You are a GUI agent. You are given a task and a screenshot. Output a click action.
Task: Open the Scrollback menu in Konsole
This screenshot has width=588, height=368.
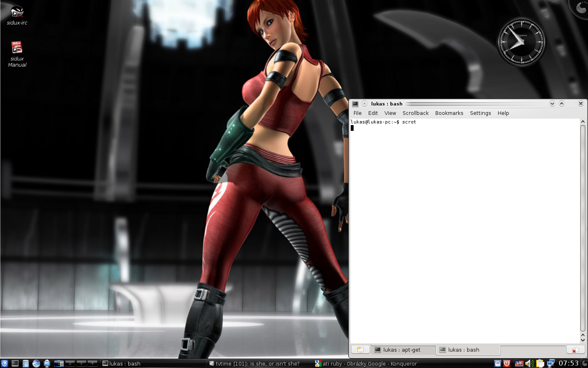pos(416,113)
